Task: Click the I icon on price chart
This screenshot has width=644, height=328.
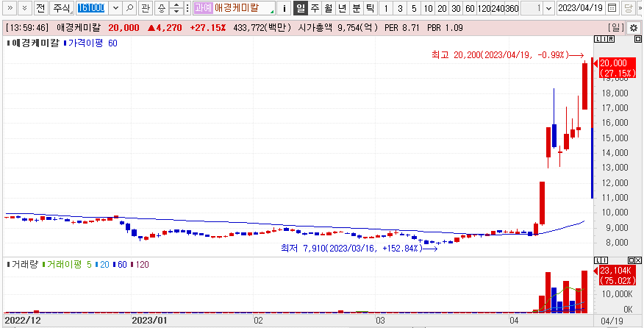Action: [x=604, y=39]
